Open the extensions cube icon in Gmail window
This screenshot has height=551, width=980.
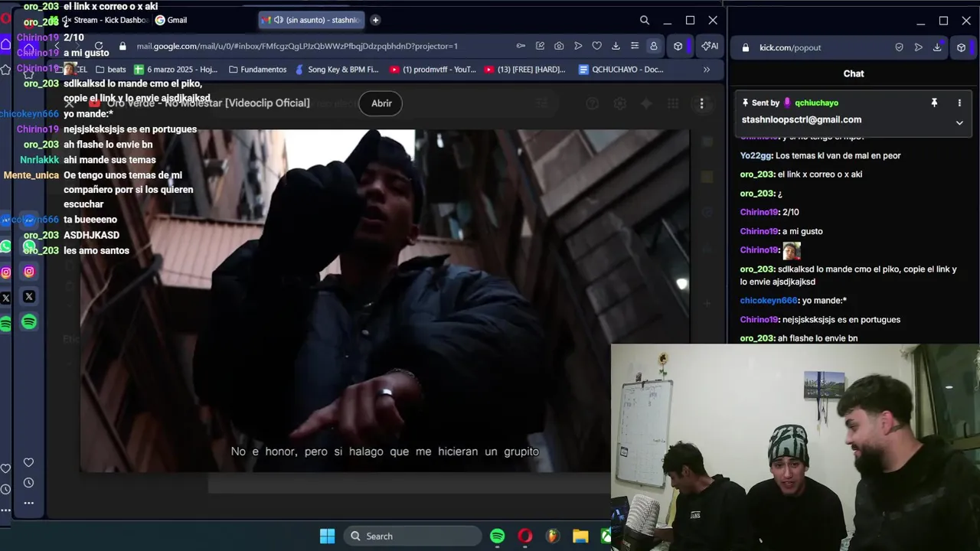678,46
